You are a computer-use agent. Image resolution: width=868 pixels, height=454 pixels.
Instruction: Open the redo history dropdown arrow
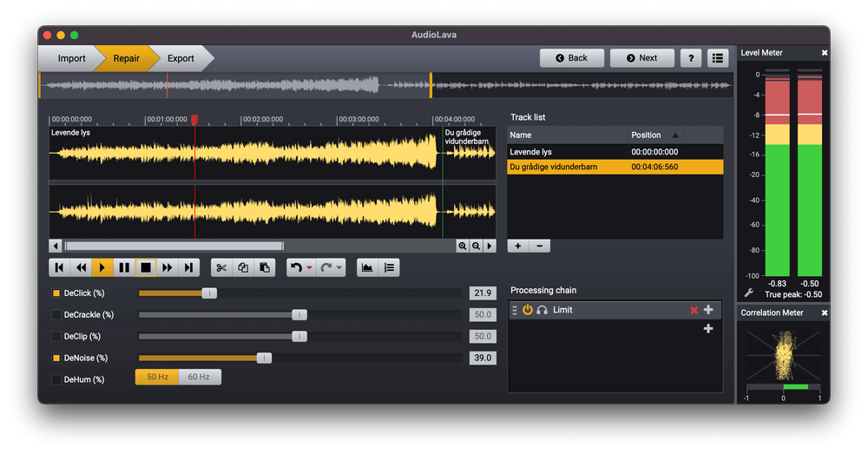tap(339, 267)
